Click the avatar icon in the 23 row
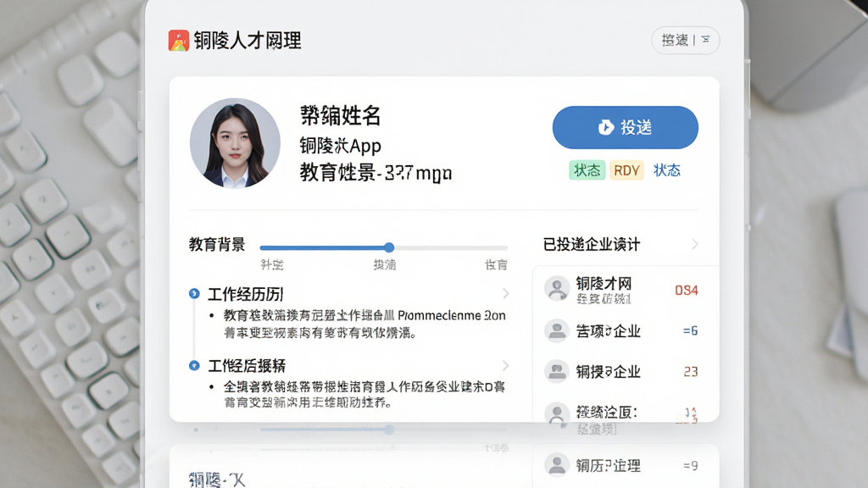868x488 pixels. (557, 371)
